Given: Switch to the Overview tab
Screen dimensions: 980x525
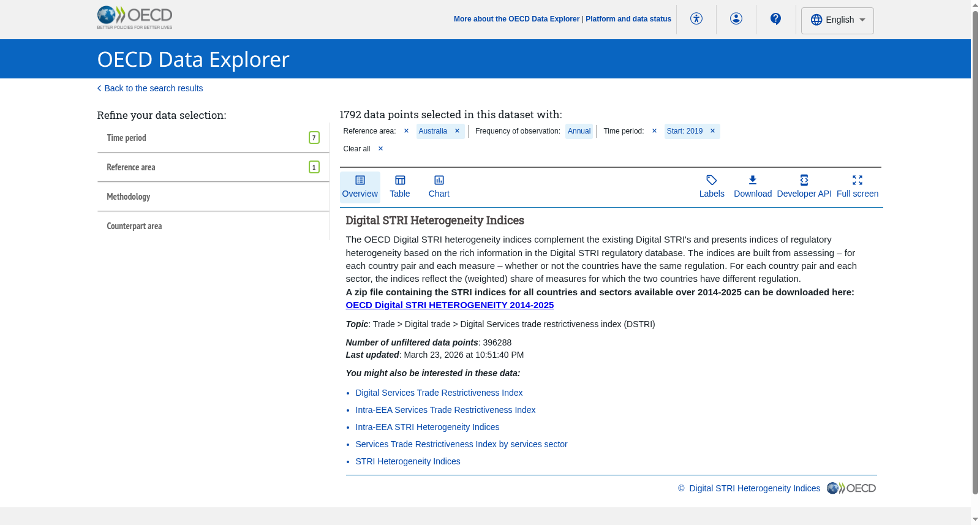Looking at the screenshot, I should tap(360, 187).
